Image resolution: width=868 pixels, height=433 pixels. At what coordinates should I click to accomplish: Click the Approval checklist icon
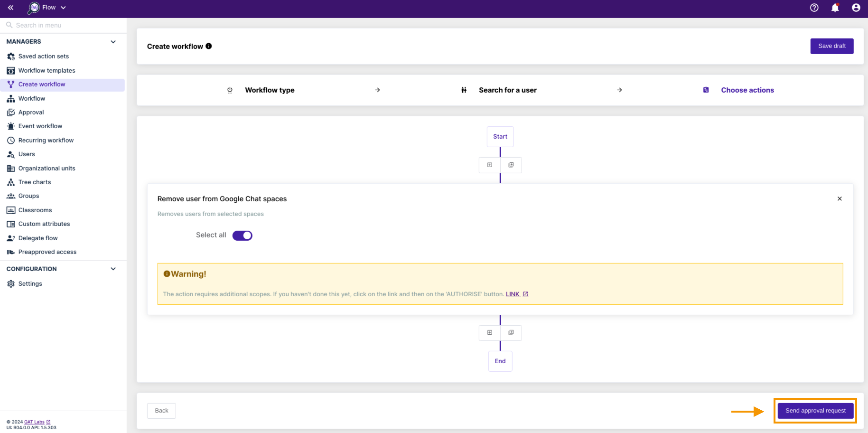[11, 113]
